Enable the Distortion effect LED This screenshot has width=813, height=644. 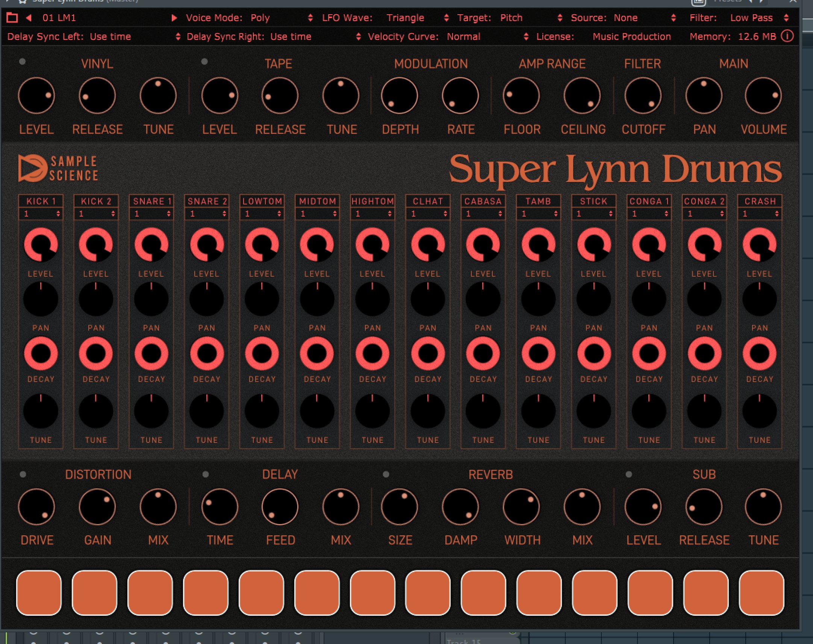23,474
